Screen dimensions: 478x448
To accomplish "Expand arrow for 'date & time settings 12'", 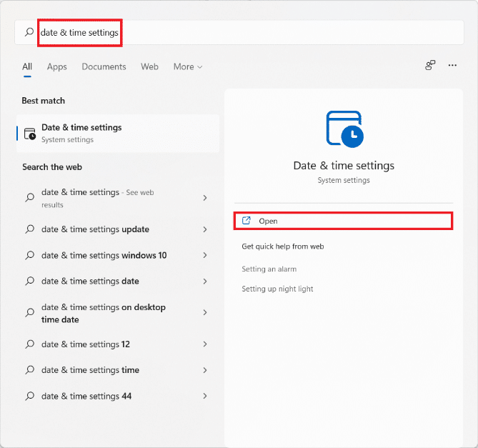I will pyautogui.click(x=205, y=344).
